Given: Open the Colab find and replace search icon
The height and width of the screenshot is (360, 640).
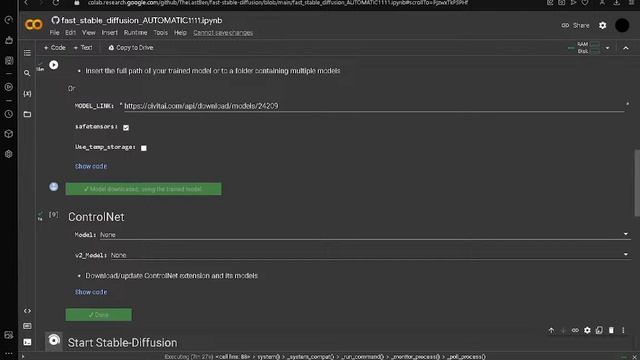Looking at the screenshot, I should 27,73.
